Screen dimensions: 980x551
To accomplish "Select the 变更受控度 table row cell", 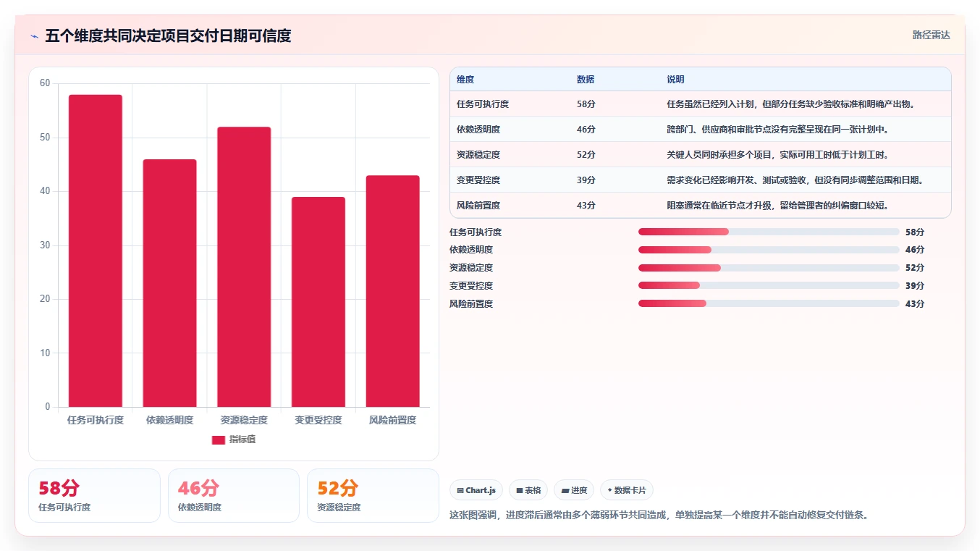I will pos(478,180).
